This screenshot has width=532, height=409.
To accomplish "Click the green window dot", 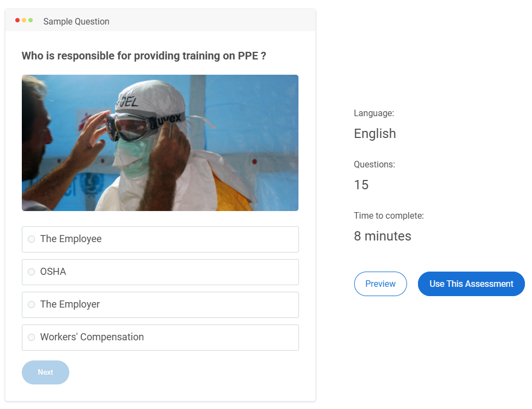I will tap(31, 20).
